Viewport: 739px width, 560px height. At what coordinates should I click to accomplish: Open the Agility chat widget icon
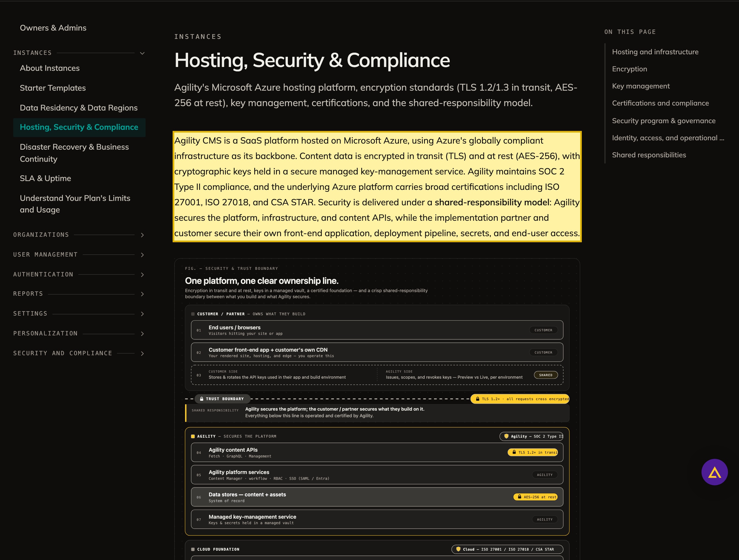coord(714,472)
